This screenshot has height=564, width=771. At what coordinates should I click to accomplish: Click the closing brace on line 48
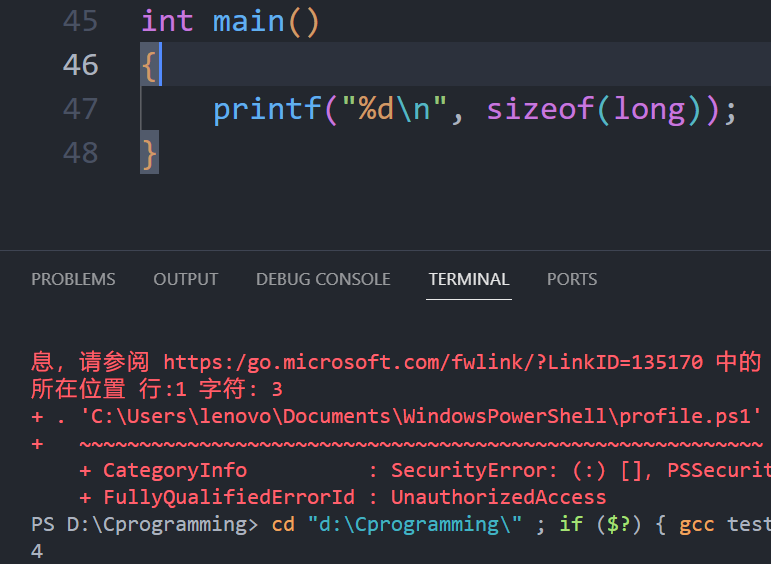click(149, 153)
